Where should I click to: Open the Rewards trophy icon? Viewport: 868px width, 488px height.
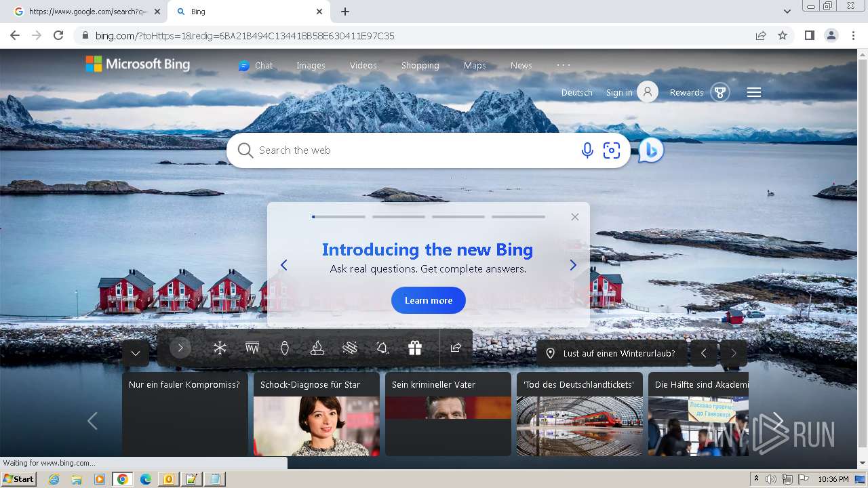coord(720,92)
